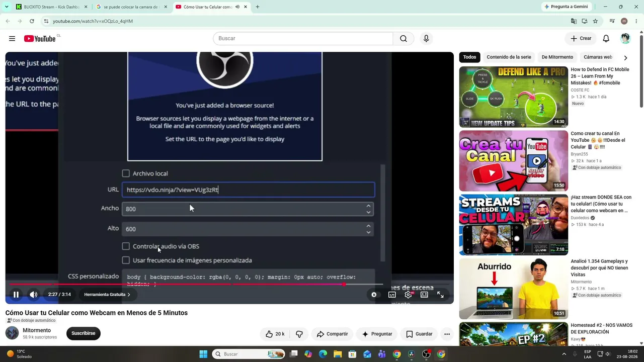This screenshot has height=362, width=644.
Task: Open the YouTube guide hamburger menu
Action: pyautogui.click(x=12, y=39)
